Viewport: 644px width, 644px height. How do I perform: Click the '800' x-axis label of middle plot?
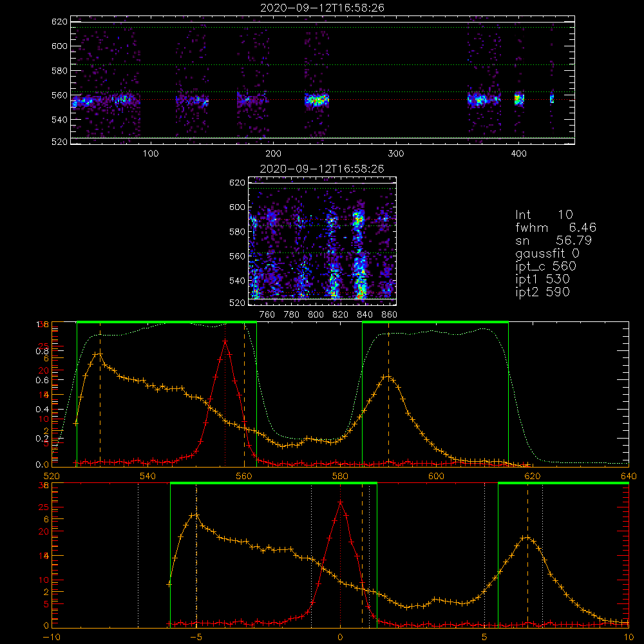(x=316, y=315)
